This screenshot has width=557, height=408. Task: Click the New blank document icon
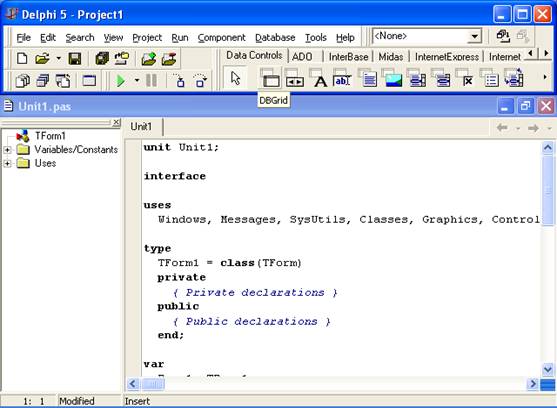pyautogui.click(x=22, y=59)
